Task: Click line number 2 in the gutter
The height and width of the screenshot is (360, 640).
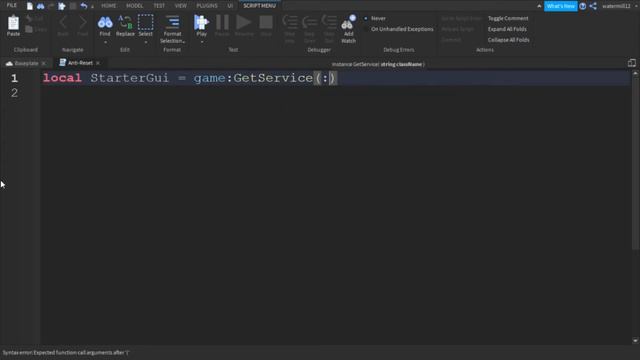Action: point(14,93)
